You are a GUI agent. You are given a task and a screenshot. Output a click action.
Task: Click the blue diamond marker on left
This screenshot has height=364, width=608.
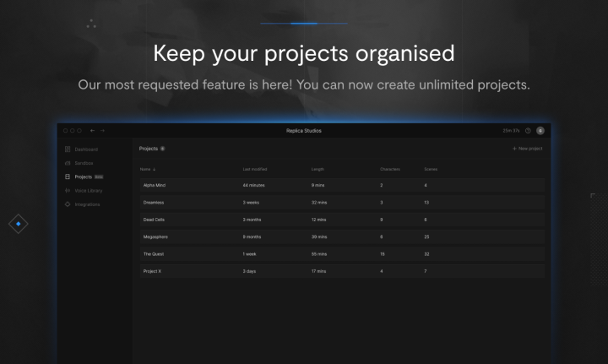[19, 224]
